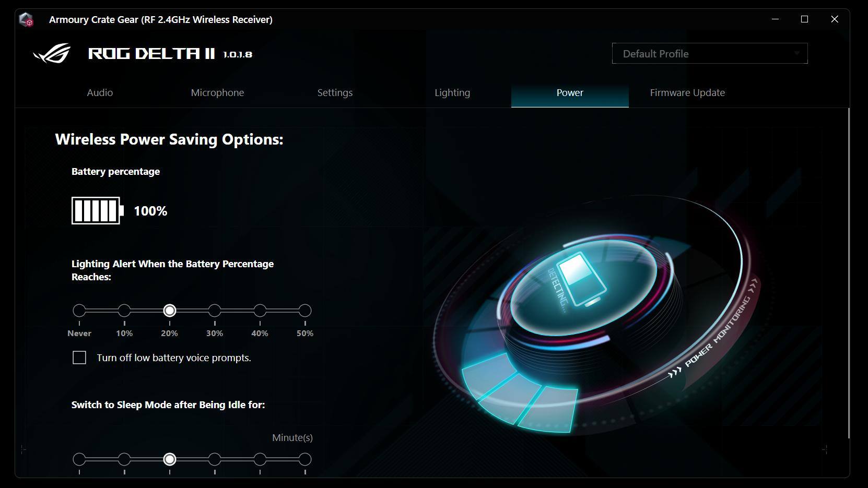Set lighting alert to Never
Viewport: 868px width, 488px height.
[x=79, y=311]
